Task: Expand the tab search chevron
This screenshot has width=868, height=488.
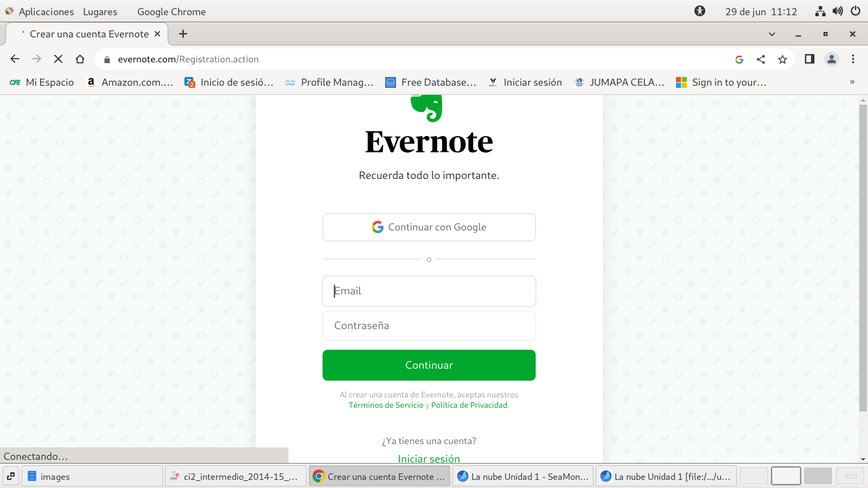Action: coord(771,34)
